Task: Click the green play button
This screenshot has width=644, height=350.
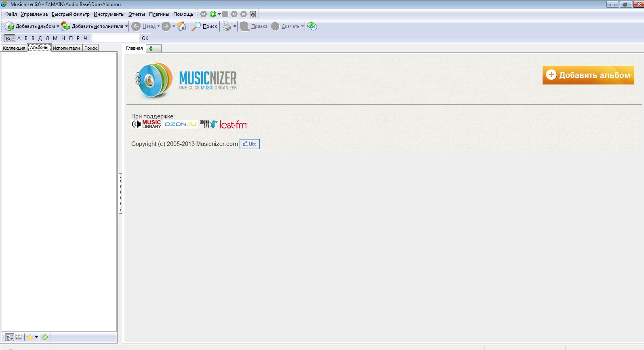Action: point(213,14)
